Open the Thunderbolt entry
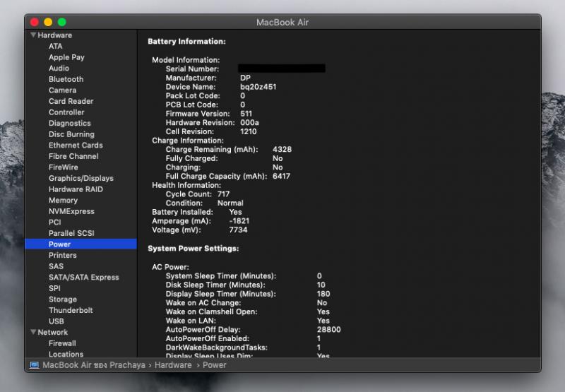565x392 pixels. pyautogui.click(x=71, y=310)
